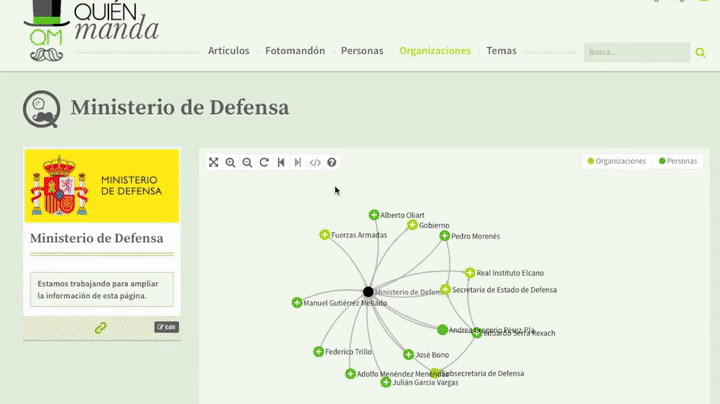Submit search with magnifier button
Screen dimensions: 720x404
click(x=700, y=52)
